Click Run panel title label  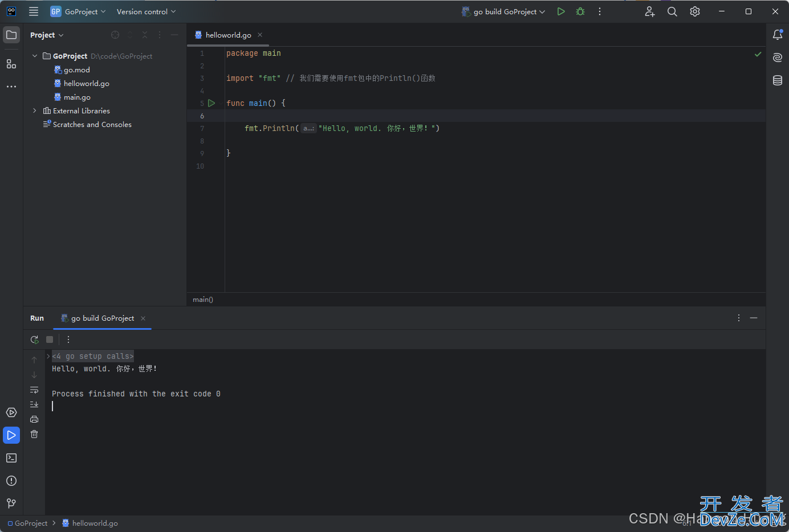[37, 318]
